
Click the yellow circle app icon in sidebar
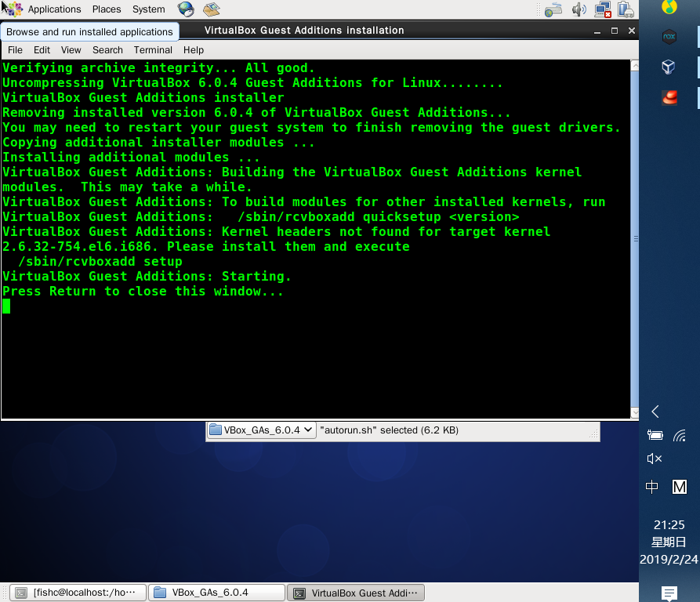pyautogui.click(x=669, y=6)
